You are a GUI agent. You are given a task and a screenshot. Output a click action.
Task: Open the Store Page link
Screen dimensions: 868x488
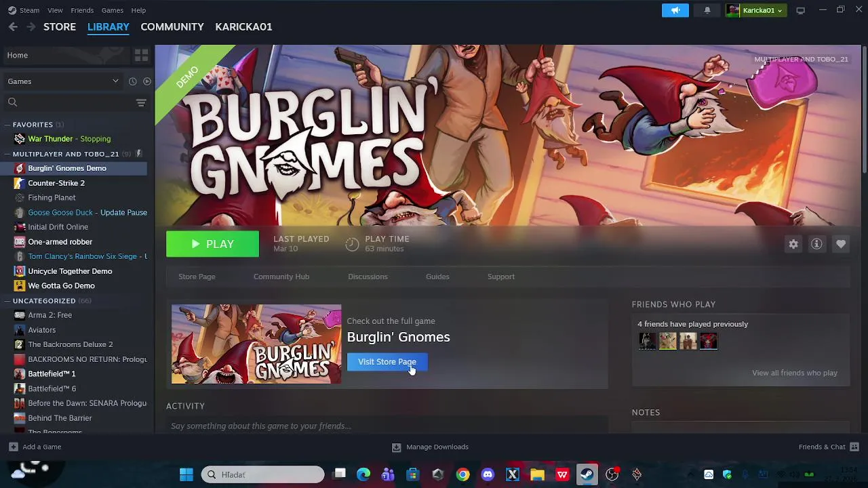pyautogui.click(x=197, y=277)
